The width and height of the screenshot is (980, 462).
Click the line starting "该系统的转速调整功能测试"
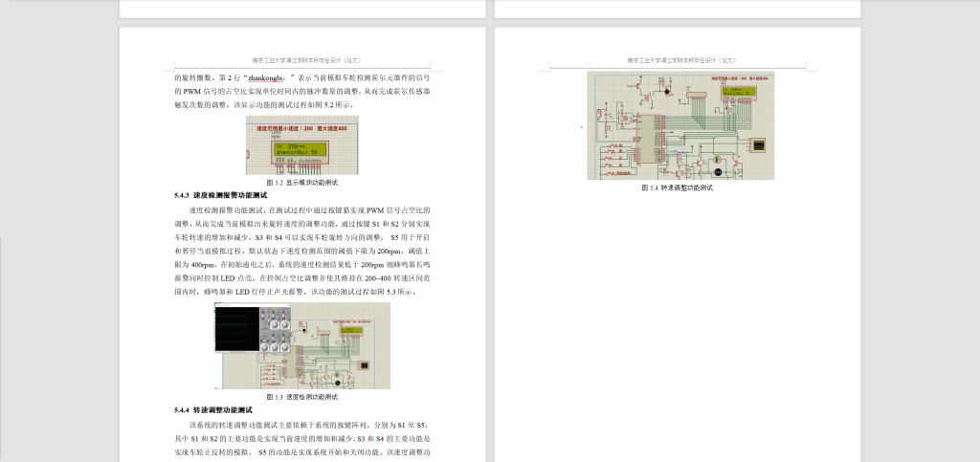309,425
